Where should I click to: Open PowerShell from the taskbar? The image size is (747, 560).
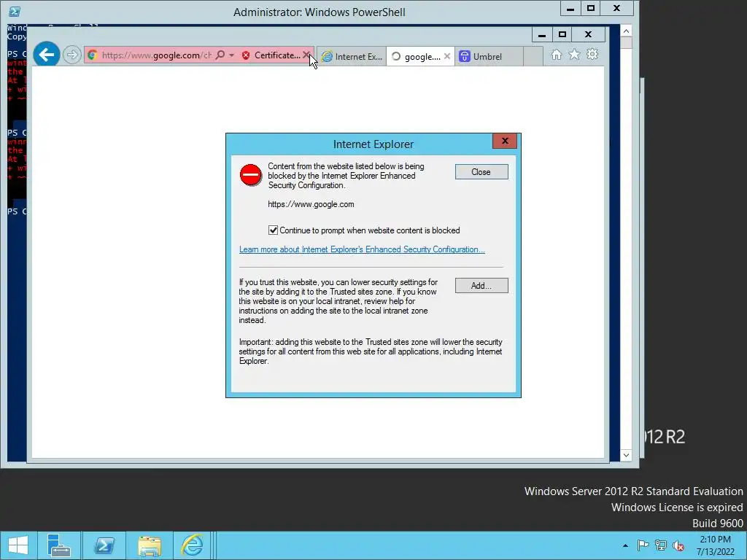point(104,545)
